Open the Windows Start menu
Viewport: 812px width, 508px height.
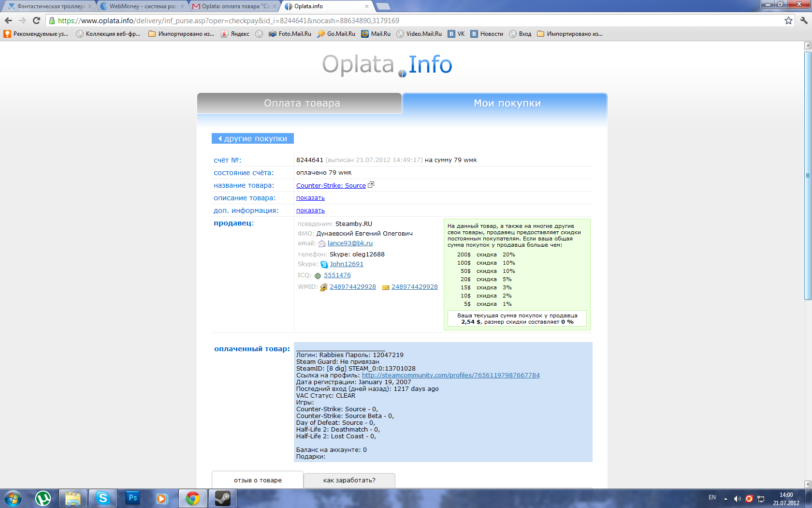point(13,498)
